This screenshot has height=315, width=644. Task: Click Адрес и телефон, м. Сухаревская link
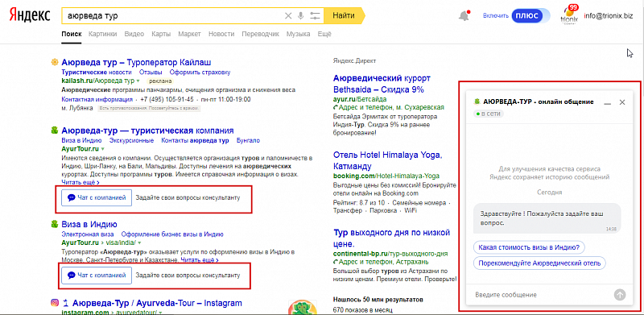click(x=389, y=107)
